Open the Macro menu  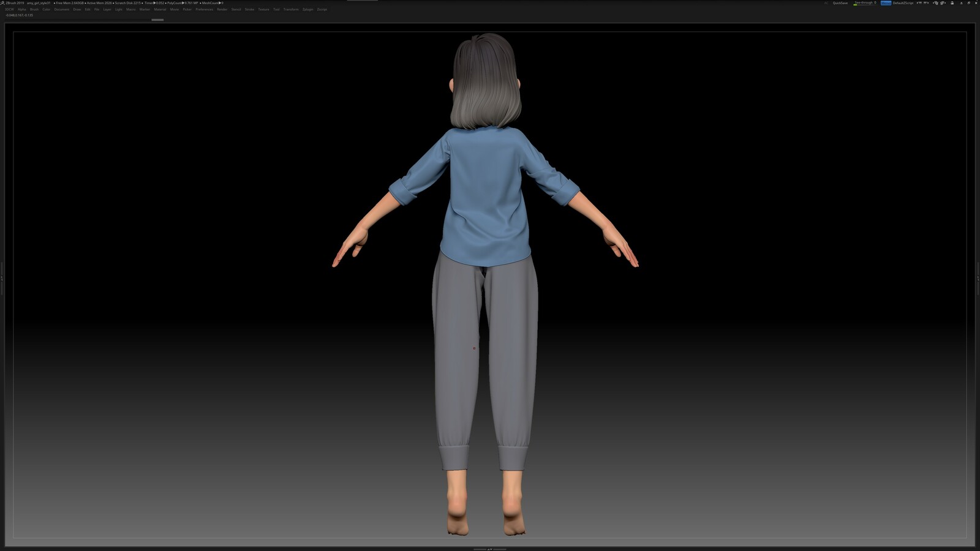pyautogui.click(x=131, y=9)
